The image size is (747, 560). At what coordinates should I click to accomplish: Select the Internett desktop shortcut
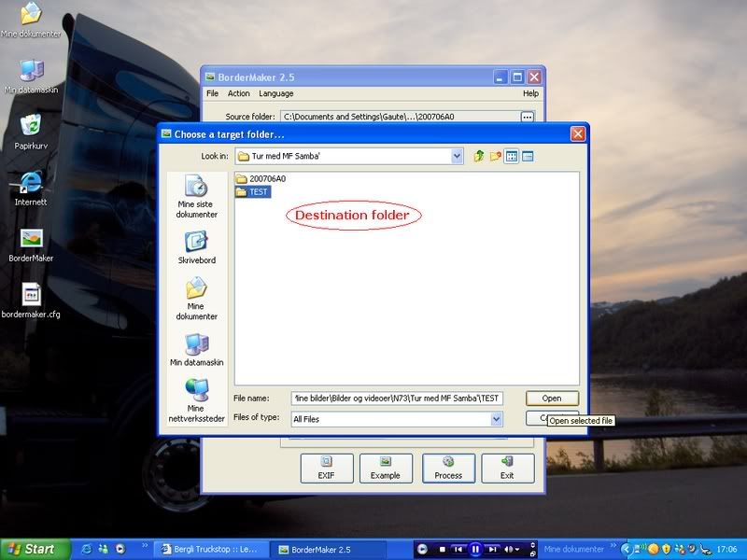click(x=31, y=189)
